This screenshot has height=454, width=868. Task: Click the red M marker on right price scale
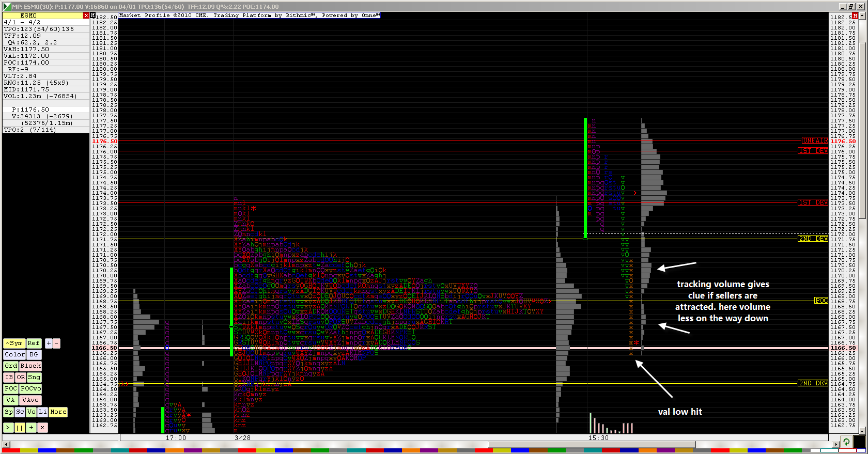coord(855,16)
